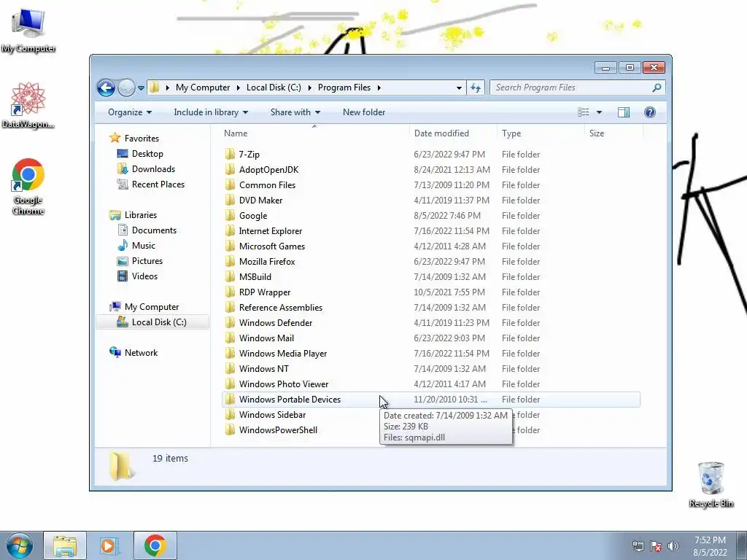Select Favorites in the navigation pane
Image resolution: width=747 pixels, height=560 pixels.
pos(142,139)
